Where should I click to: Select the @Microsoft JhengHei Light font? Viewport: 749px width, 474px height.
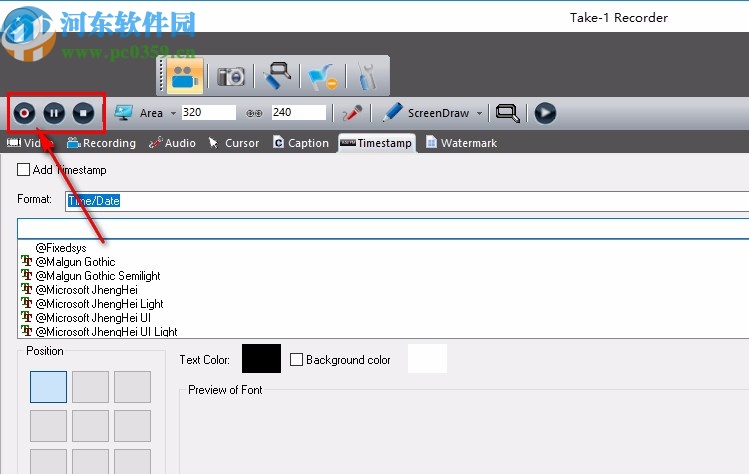pos(99,303)
